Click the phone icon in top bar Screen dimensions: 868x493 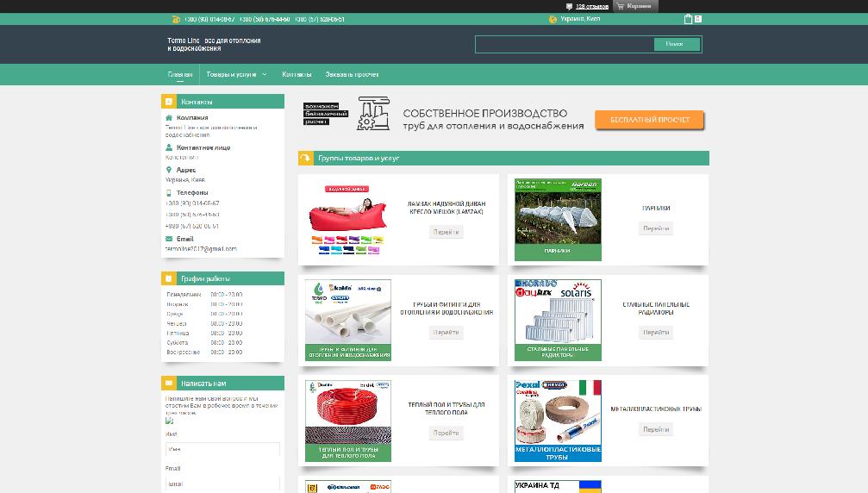click(x=176, y=19)
